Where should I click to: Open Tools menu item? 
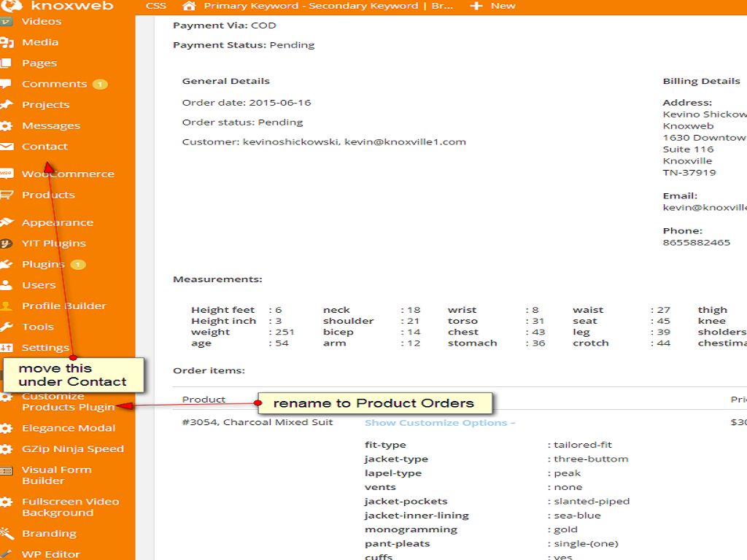(x=38, y=327)
